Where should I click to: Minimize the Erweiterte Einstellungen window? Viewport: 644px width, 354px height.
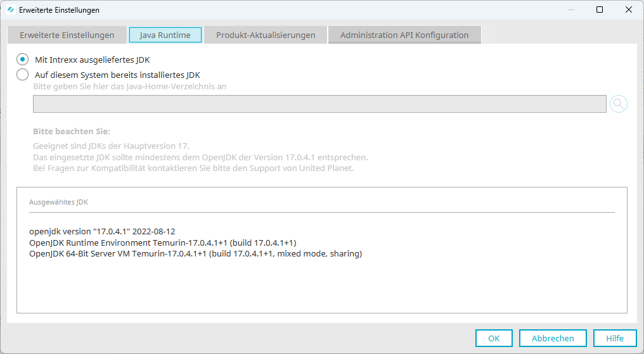tap(570, 10)
